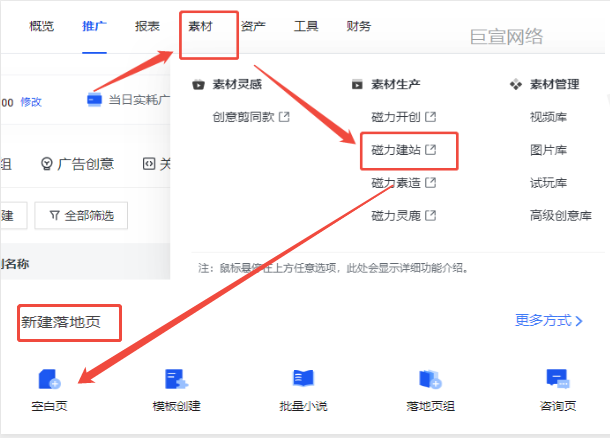
Task: Open the 资产 tab
Action: (253, 26)
